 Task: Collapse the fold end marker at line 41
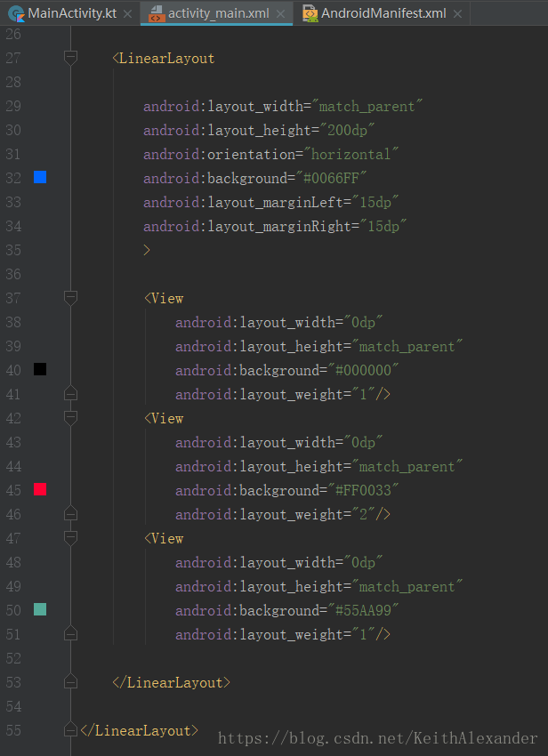pos(70,393)
